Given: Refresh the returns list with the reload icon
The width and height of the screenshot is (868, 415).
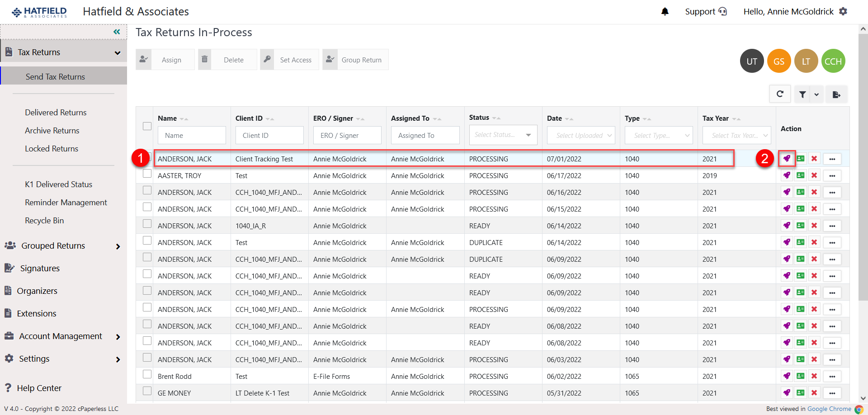Looking at the screenshot, I should tap(780, 94).
